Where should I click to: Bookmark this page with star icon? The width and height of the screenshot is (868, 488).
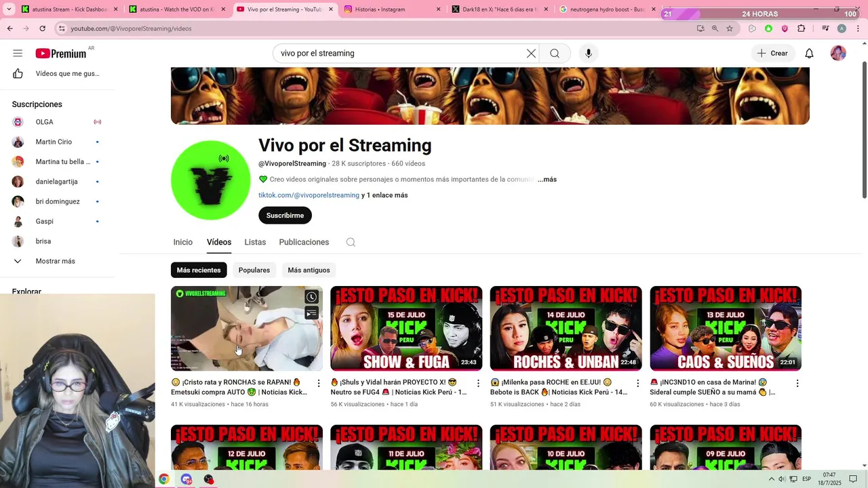730,28
